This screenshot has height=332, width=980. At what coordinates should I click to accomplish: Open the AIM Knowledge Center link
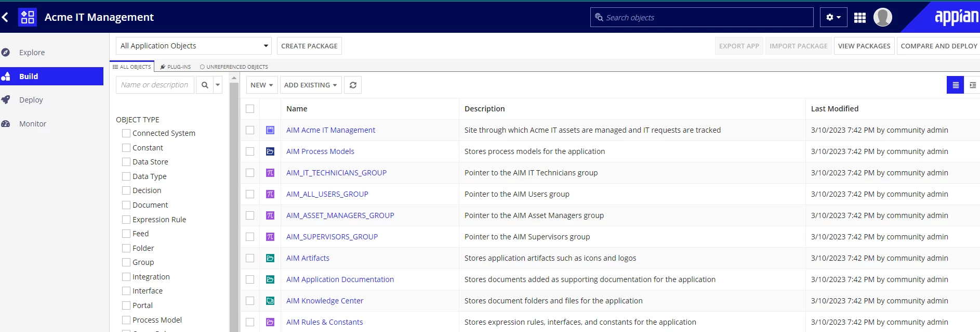[325, 301]
